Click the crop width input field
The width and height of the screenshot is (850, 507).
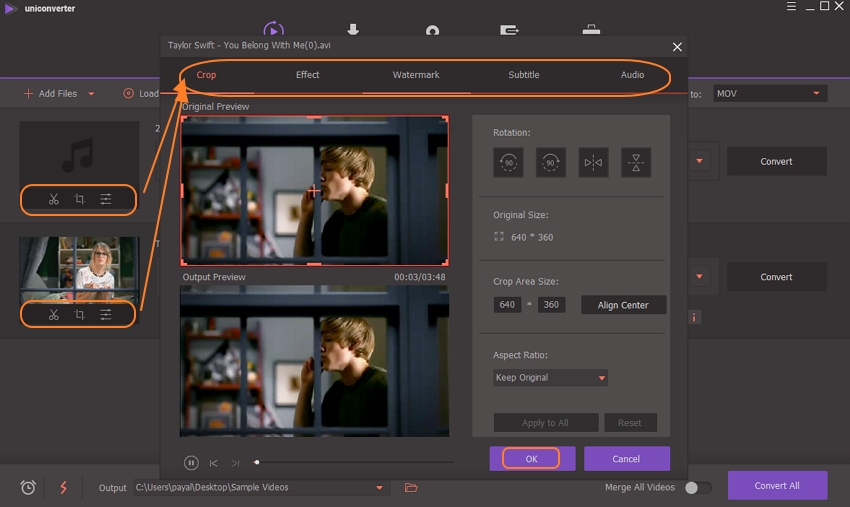pyautogui.click(x=507, y=305)
